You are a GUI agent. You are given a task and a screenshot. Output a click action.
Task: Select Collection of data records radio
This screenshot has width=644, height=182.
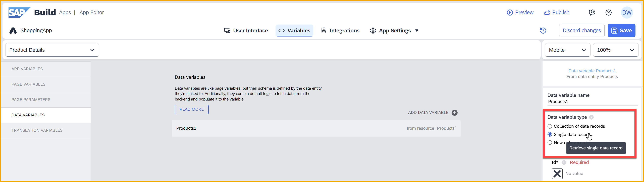click(x=550, y=126)
